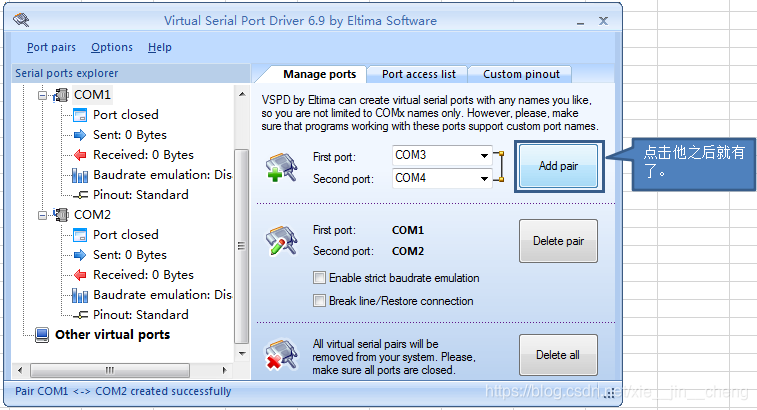Image resolution: width=757 pixels, height=410 pixels.
Task: Click the Pinout connector icon under COM1
Action: coord(81,195)
